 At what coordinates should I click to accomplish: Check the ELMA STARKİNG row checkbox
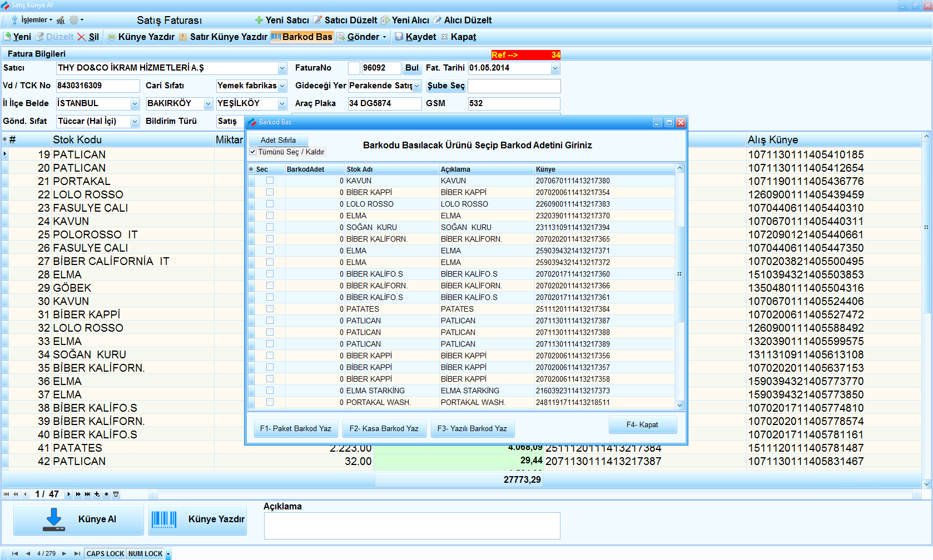coord(270,390)
